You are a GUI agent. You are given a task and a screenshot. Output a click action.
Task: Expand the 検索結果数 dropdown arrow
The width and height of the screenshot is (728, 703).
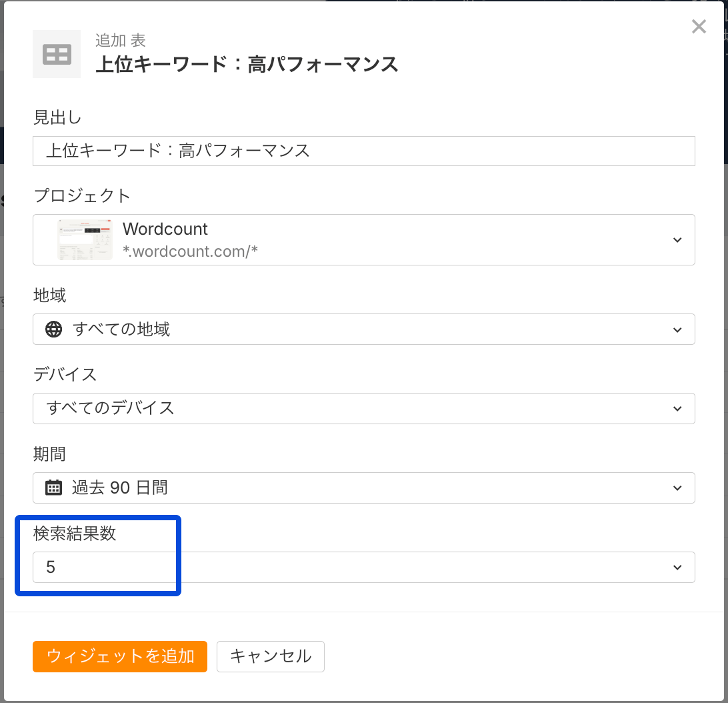pyautogui.click(x=677, y=568)
